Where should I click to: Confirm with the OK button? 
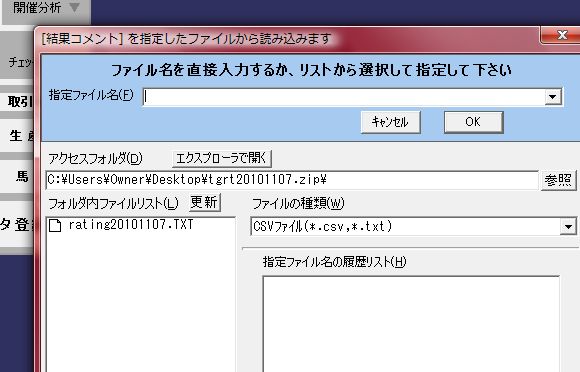click(x=473, y=122)
